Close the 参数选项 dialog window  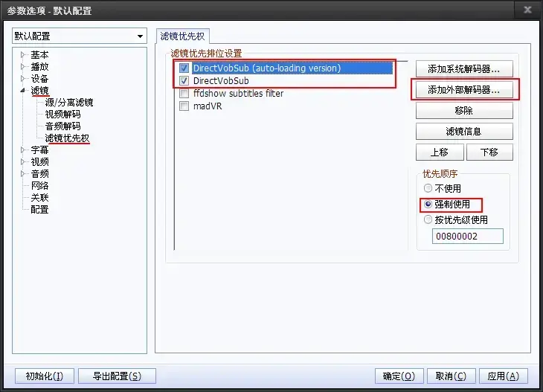[527, 10]
